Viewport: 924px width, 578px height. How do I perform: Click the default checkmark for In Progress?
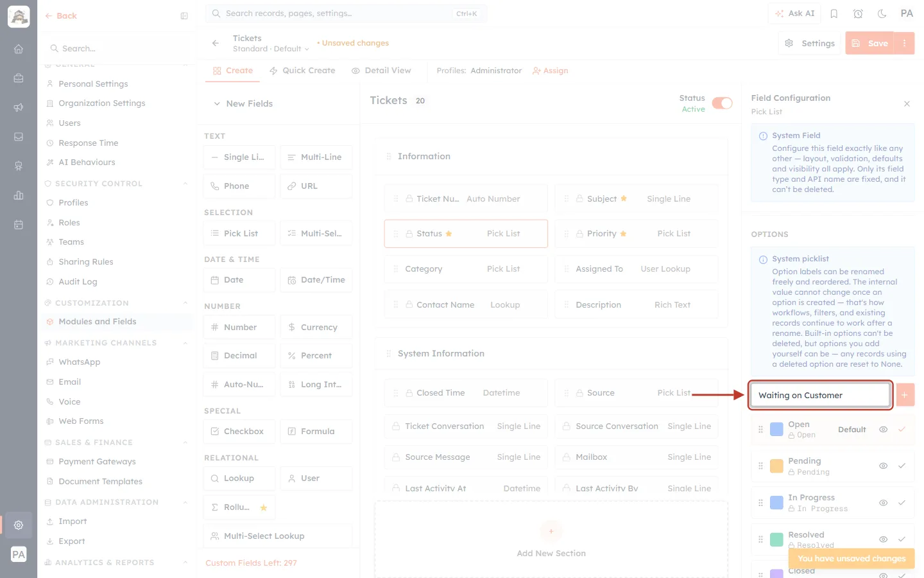902,503
